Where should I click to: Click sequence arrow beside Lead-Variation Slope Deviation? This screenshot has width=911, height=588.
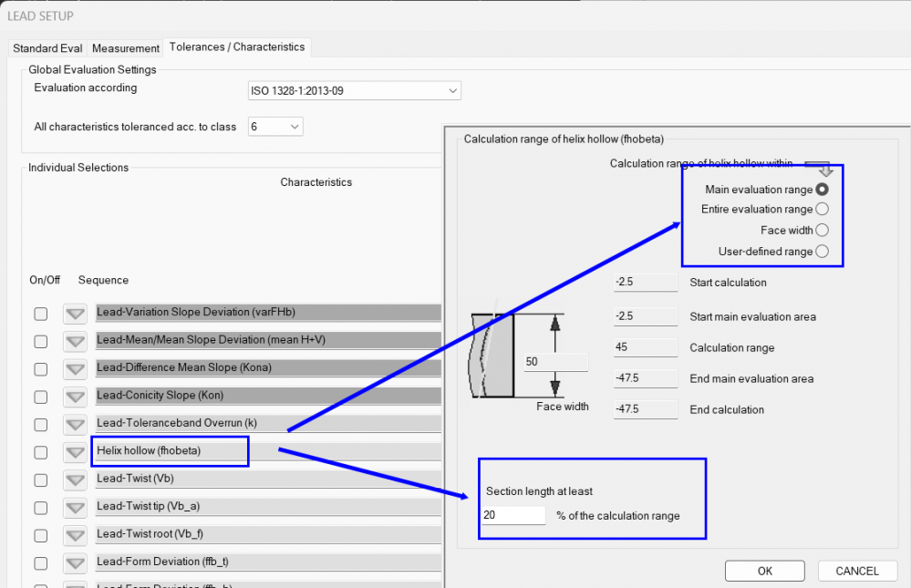tap(76, 314)
